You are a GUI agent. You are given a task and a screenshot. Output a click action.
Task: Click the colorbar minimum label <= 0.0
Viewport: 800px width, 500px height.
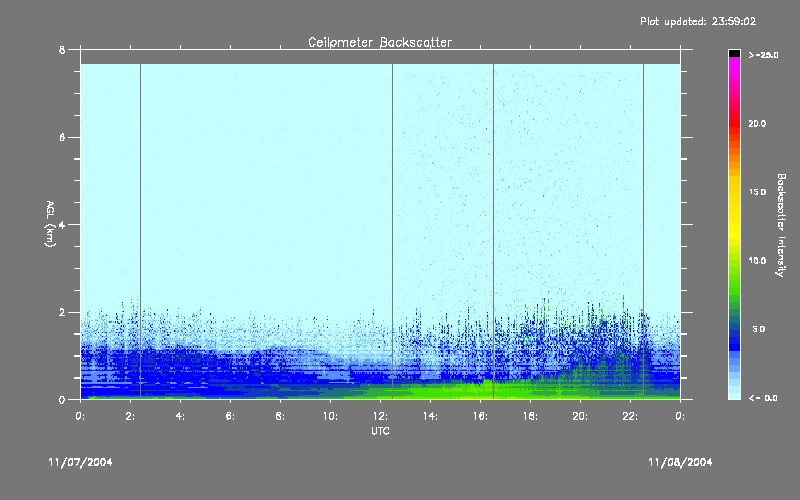(x=763, y=398)
